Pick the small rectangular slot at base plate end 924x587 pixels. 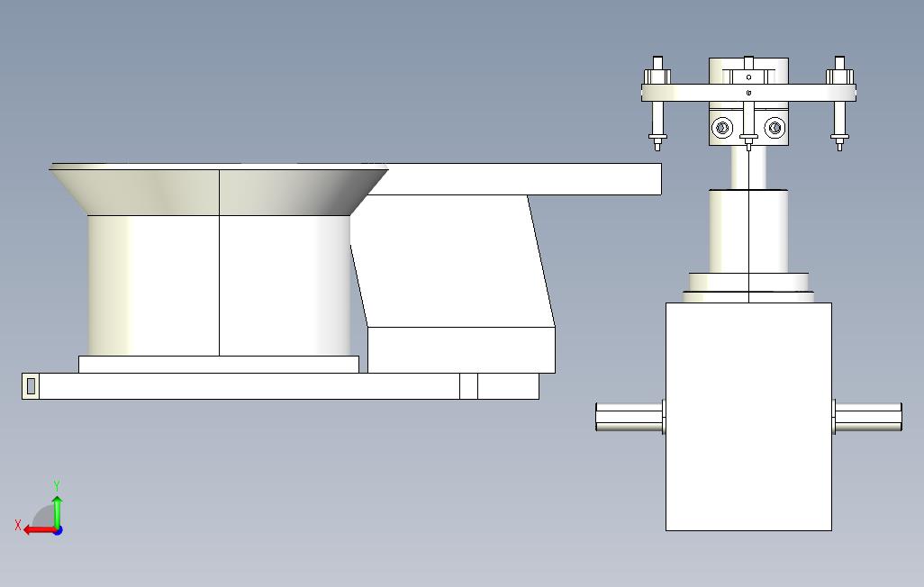tap(32, 386)
